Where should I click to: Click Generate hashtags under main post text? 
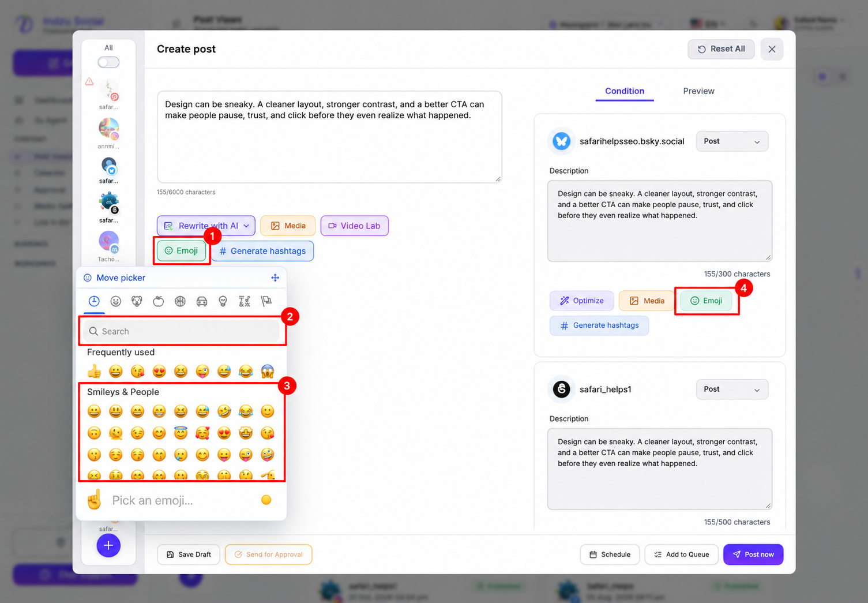tap(262, 251)
